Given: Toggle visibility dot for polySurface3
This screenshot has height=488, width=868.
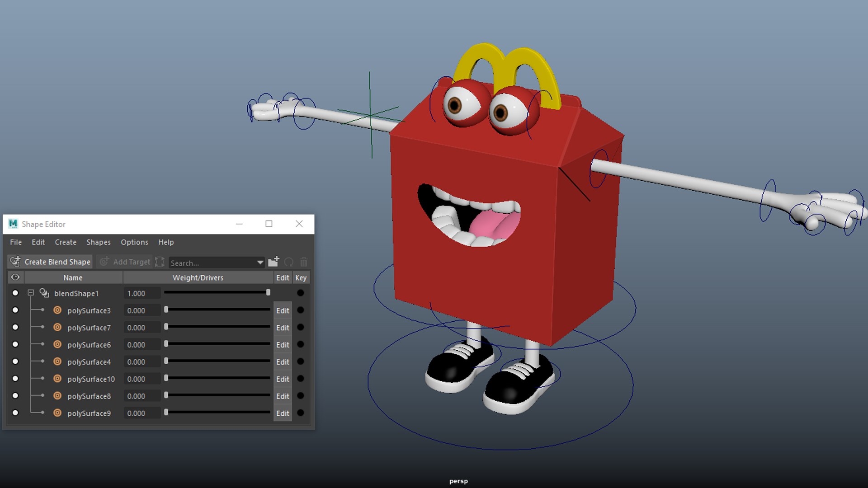Looking at the screenshot, I should pos(15,310).
